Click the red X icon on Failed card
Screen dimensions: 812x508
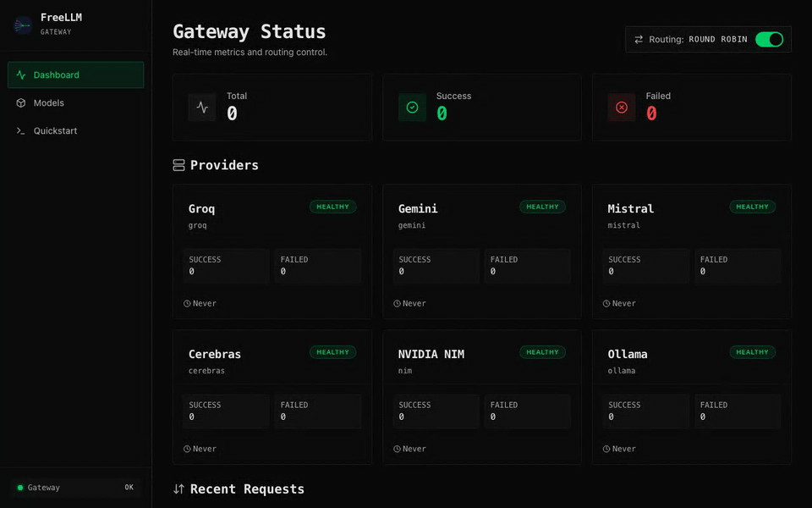tap(622, 107)
